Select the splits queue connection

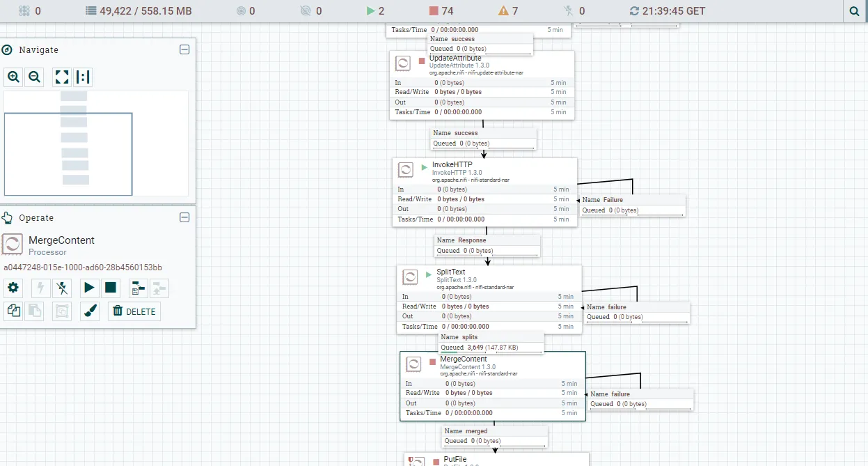coord(491,342)
